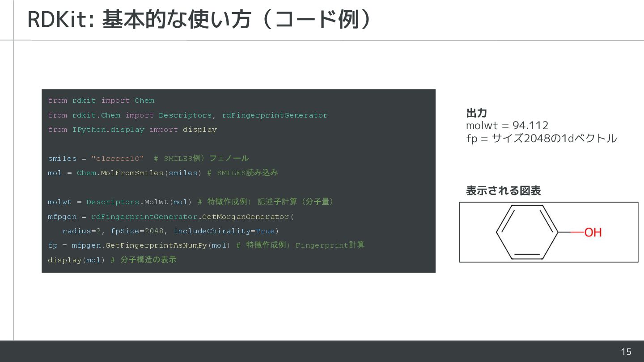Click the 表示される図表 heading
Viewport: 644px width, 362px height.
pos(503,191)
